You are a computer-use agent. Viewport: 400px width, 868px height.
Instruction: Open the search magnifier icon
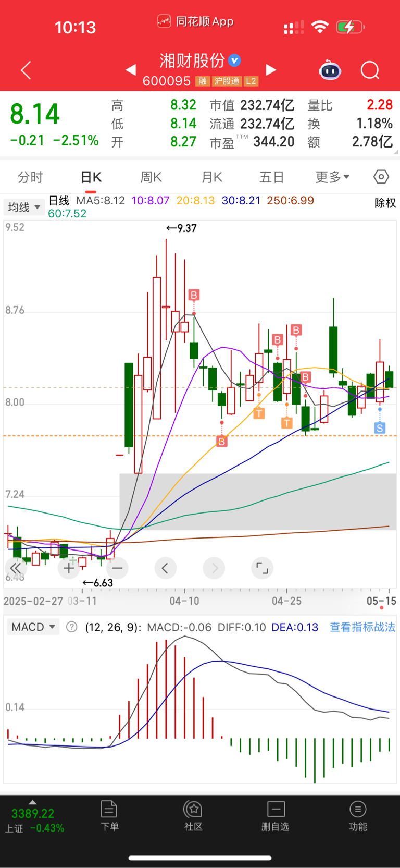click(370, 70)
